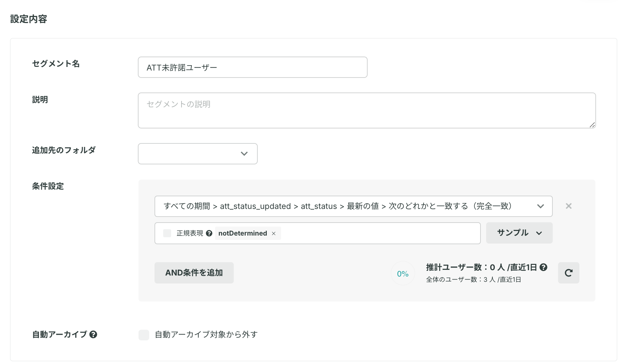Click the notDetermined tag text
This screenshot has height=364, width=628.
click(243, 233)
